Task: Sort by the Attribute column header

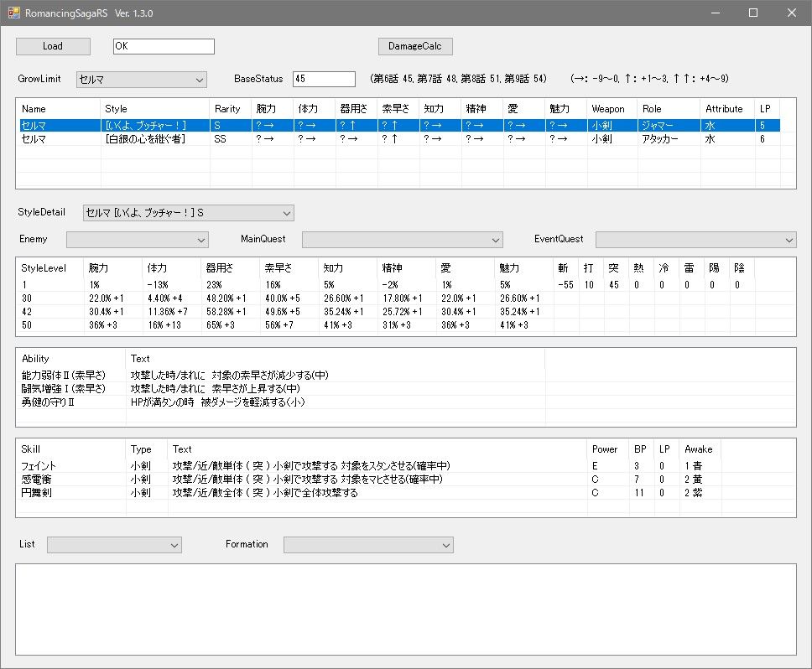Action: pyautogui.click(x=727, y=109)
